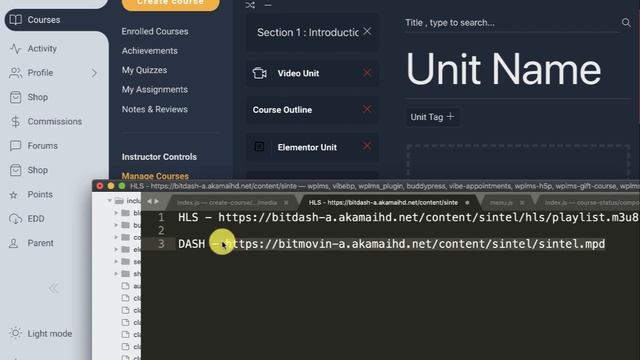Image resolution: width=640 pixels, height=360 pixels.
Task: Open the 'au' file in sidebar tree
Action: [131, 286]
